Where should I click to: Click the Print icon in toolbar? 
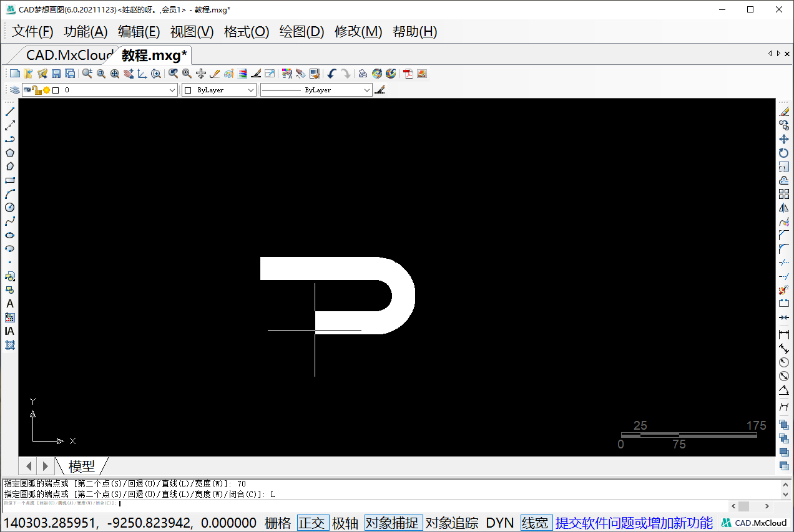(x=363, y=74)
